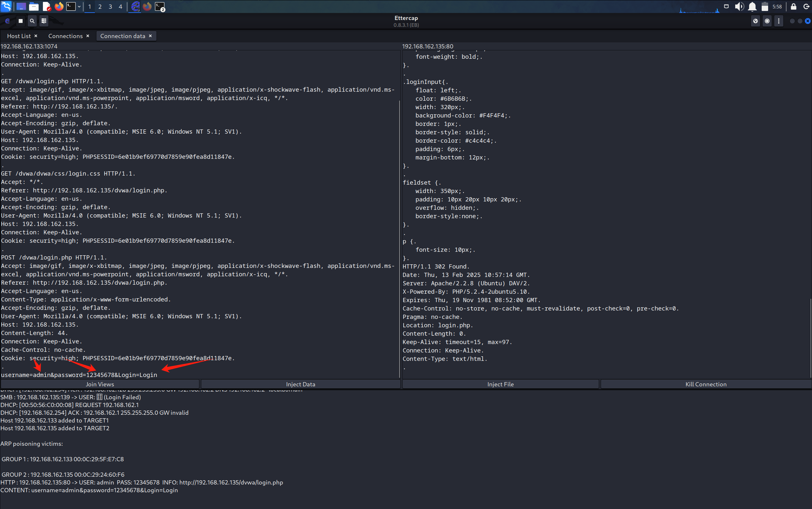Viewport: 812px width, 509px height.
Task: Close the Host List tab
Action: (x=36, y=36)
